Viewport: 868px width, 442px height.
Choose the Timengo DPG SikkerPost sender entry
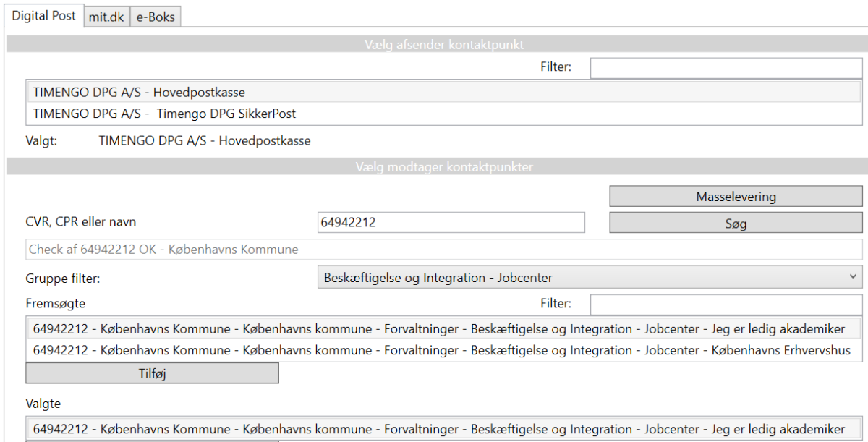164,114
